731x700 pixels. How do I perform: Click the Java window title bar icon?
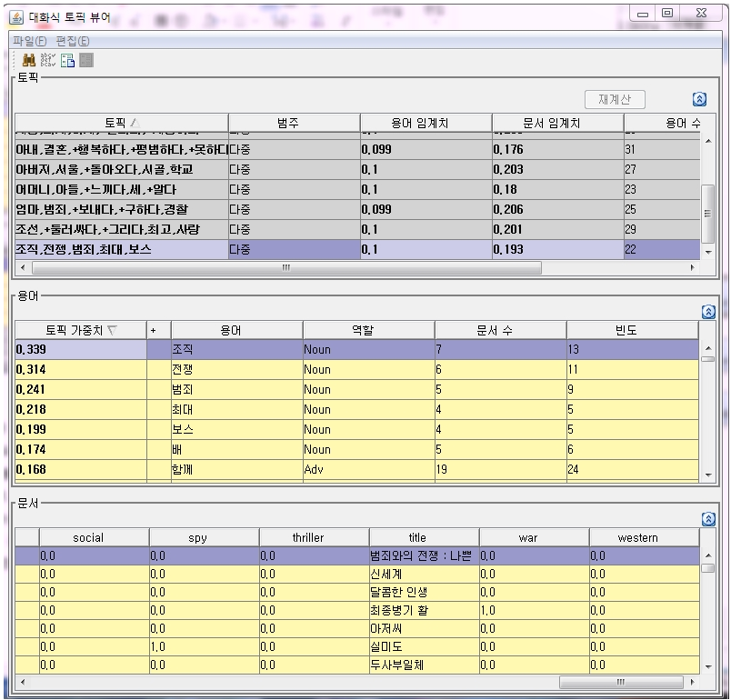coord(16,17)
